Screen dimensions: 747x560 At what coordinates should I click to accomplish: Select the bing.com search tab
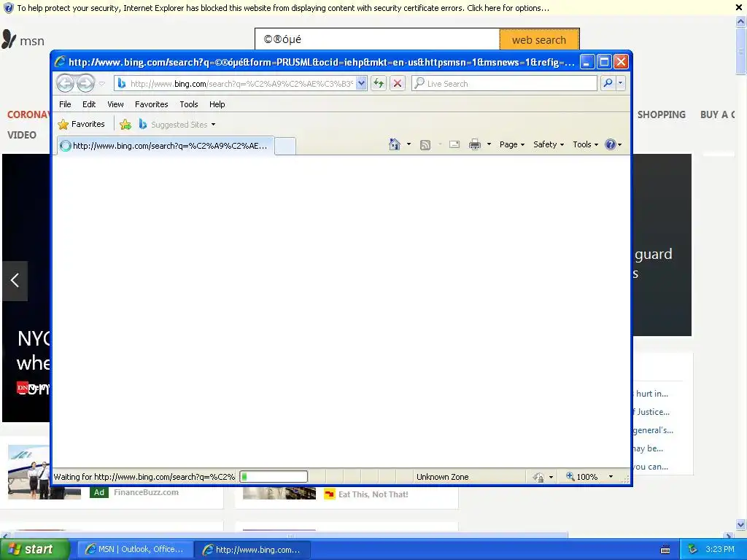tap(166, 146)
